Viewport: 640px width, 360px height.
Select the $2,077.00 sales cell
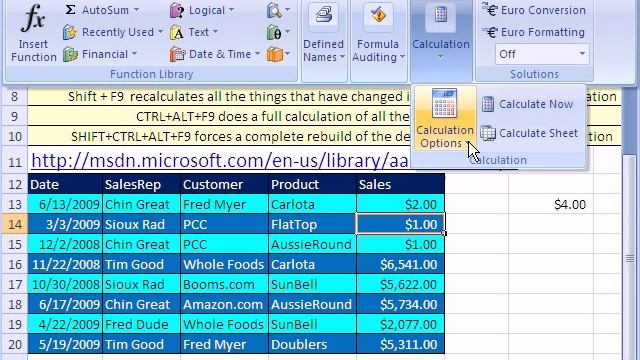401,324
